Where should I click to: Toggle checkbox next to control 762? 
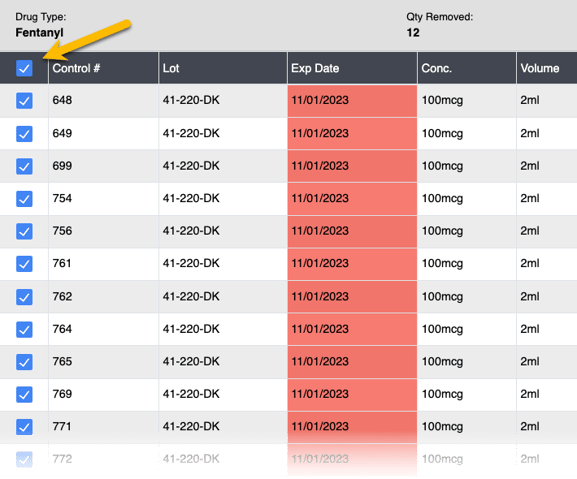coord(24,297)
